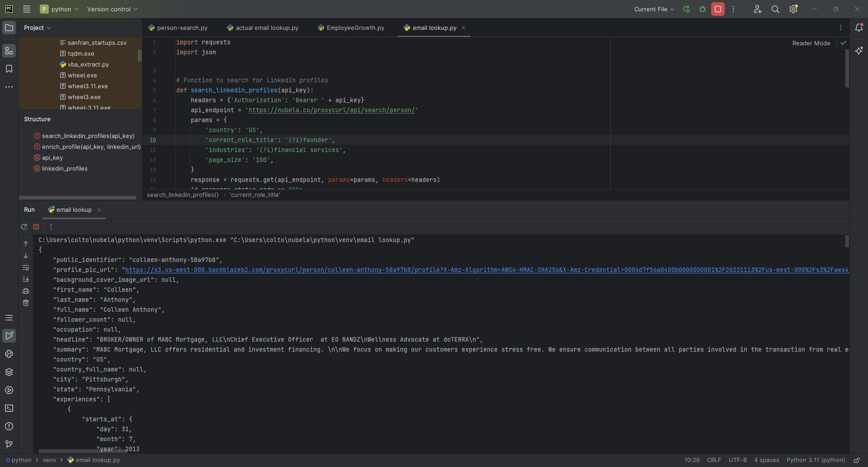Toggle the Run tool window button
This screenshot has height=467, width=868.
(9, 336)
